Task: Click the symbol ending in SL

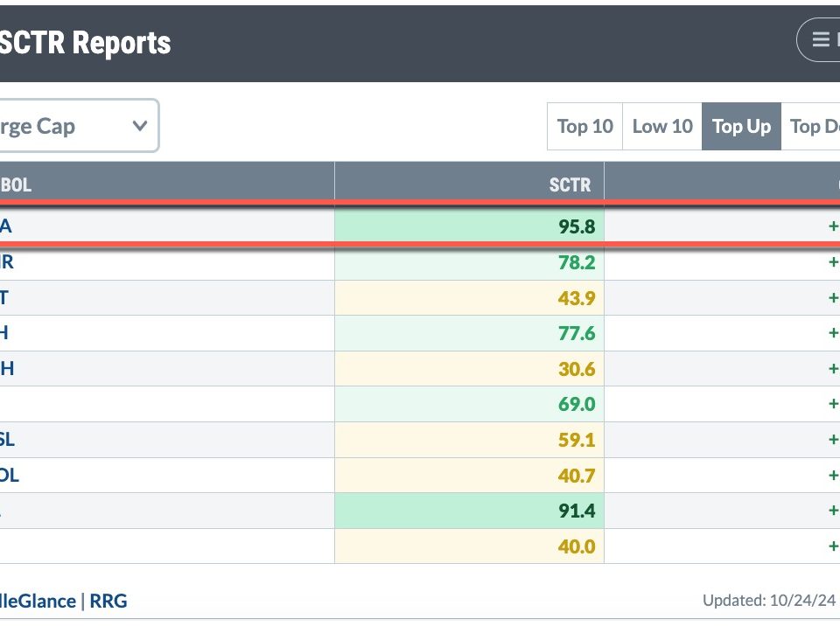Action: click(x=7, y=440)
